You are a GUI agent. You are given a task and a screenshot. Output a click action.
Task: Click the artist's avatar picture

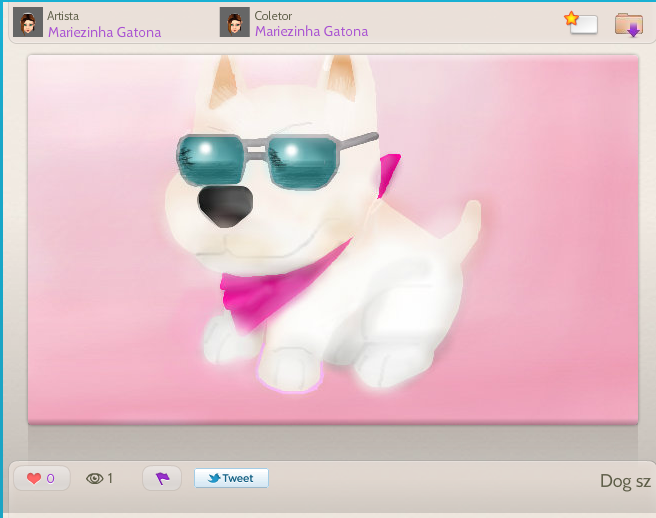point(27,23)
